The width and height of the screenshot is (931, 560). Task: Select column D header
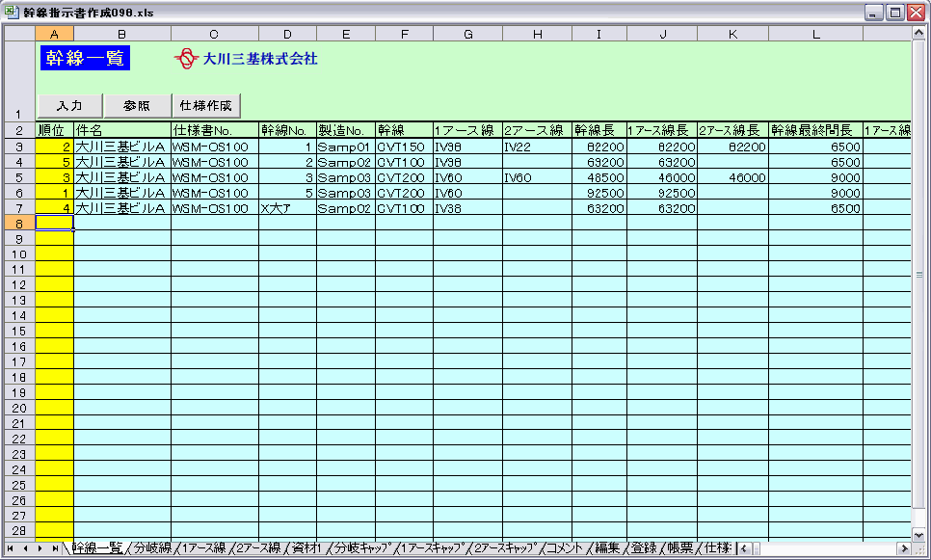coord(287,34)
